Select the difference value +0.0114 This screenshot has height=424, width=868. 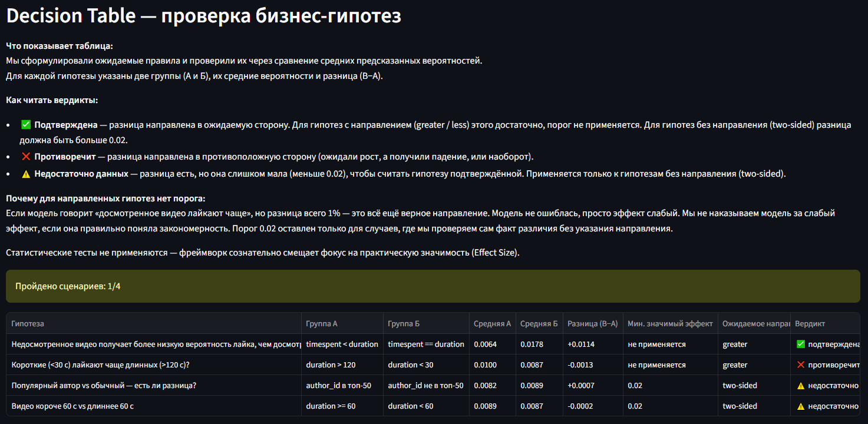pyautogui.click(x=593, y=344)
